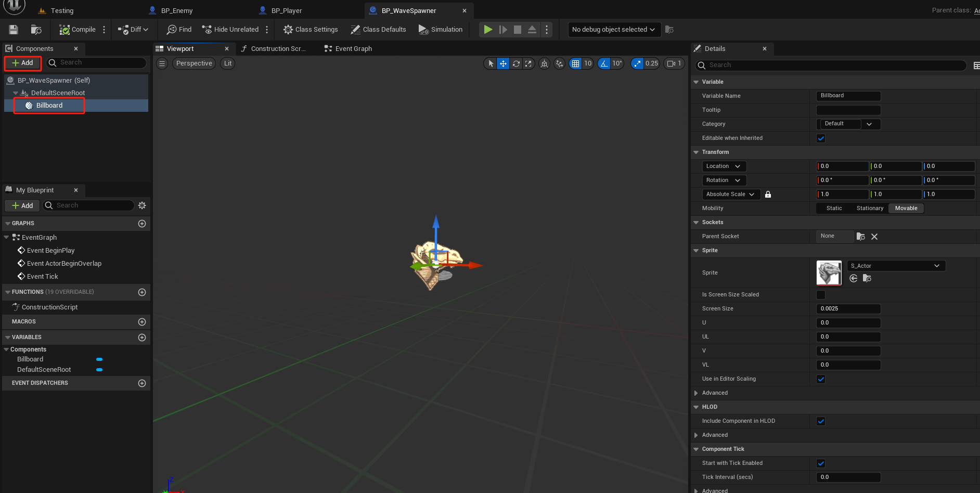Play the level with the green arrow
Image resolution: width=980 pixels, height=493 pixels.
(x=488, y=30)
